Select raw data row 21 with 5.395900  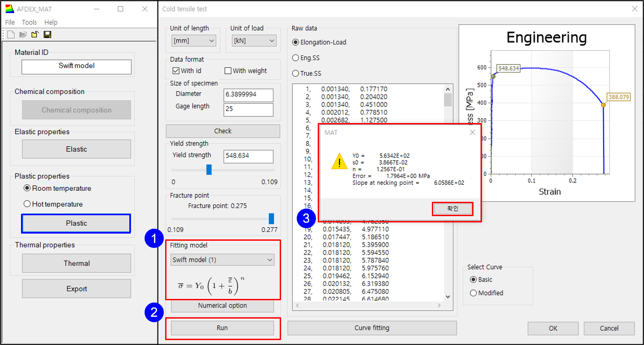tap(345, 245)
